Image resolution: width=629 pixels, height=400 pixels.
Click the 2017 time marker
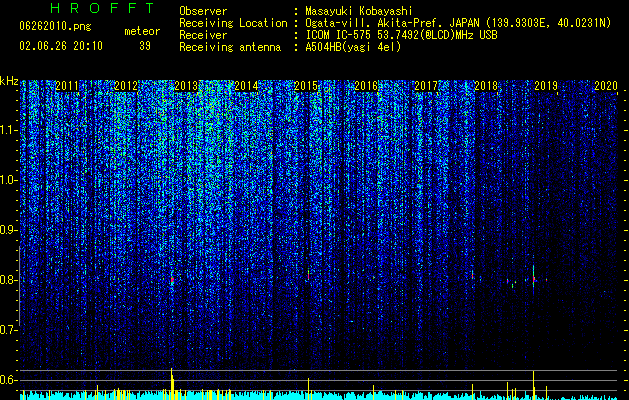(x=426, y=86)
